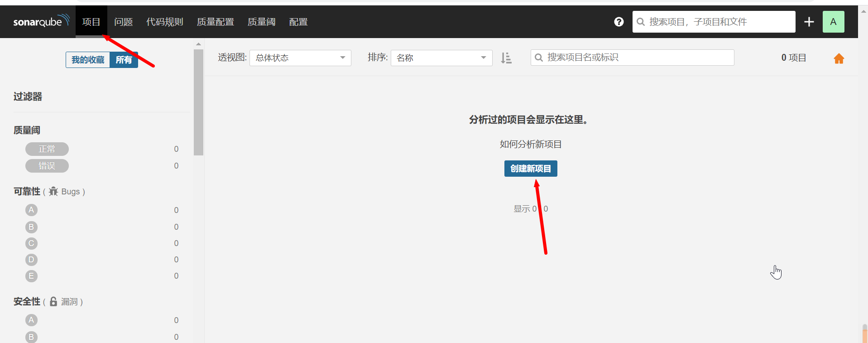Filter by reliability rating B
This screenshot has height=343, width=868.
tap(31, 227)
